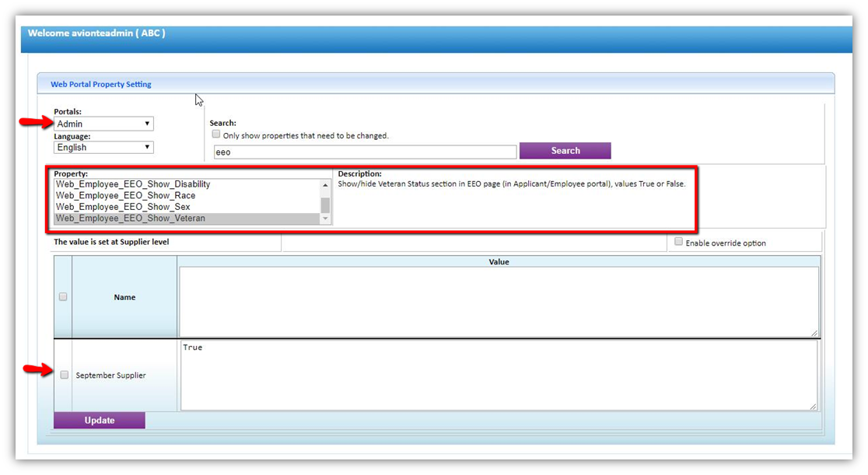
Task: Click the property list scrollbar thumb
Action: [325, 204]
